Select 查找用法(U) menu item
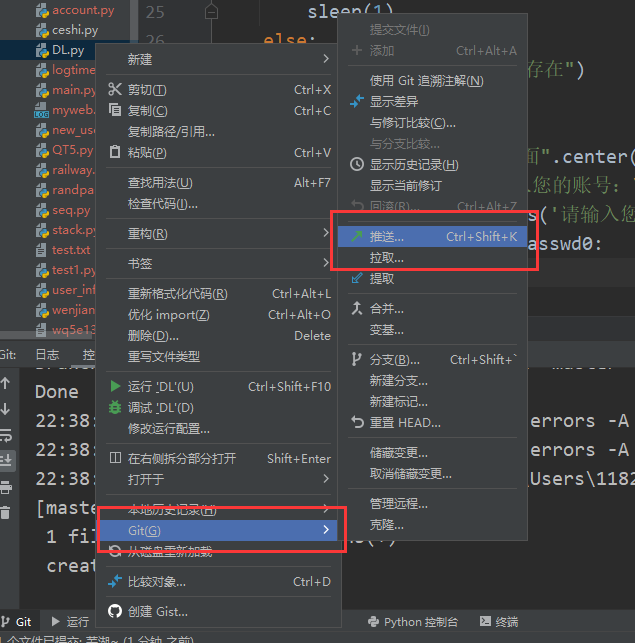Image resolution: width=635 pixels, height=643 pixels. (x=218, y=182)
